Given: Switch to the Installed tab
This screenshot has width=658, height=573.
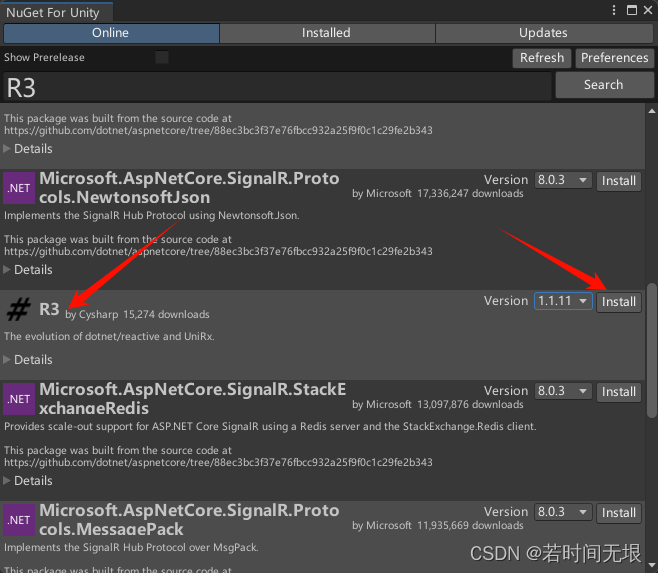Looking at the screenshot, I should point(326,33).
